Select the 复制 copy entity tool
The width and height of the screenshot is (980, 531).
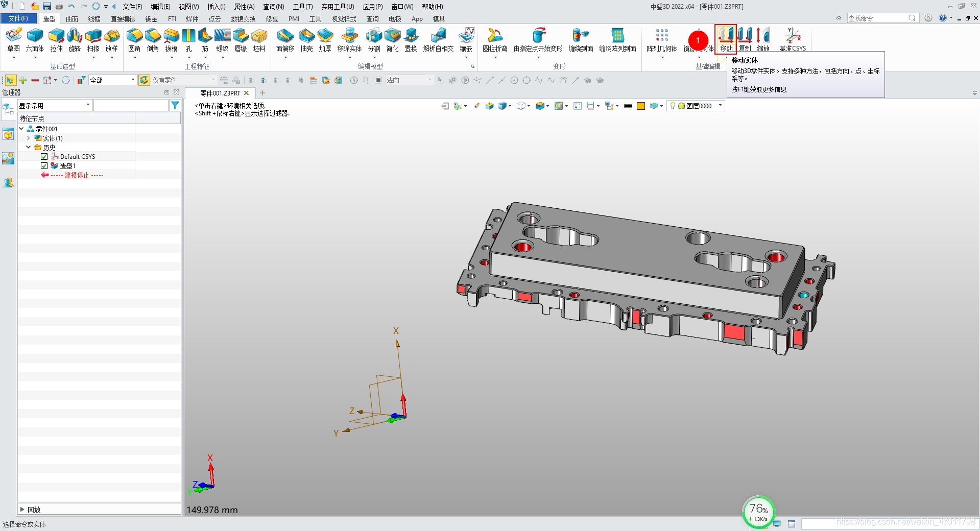[x=745, y=39]
